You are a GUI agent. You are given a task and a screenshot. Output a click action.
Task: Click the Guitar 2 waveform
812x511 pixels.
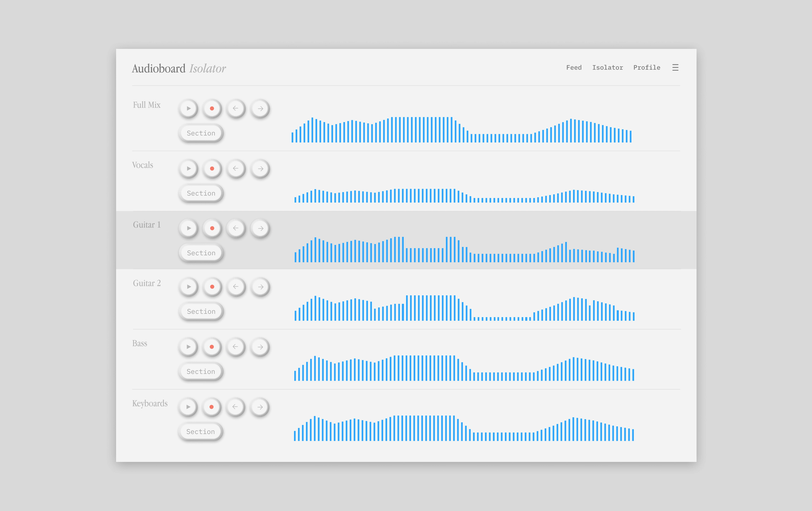(x=464, y=308)
